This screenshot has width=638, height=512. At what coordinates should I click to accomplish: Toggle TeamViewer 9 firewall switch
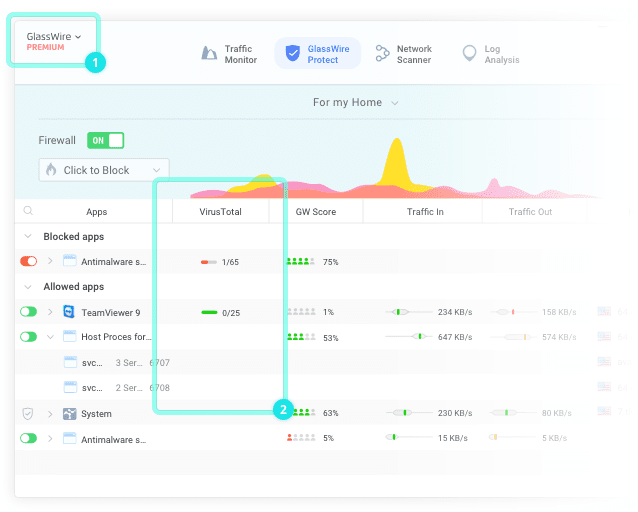pyautogui.click(x=28, y=312)
